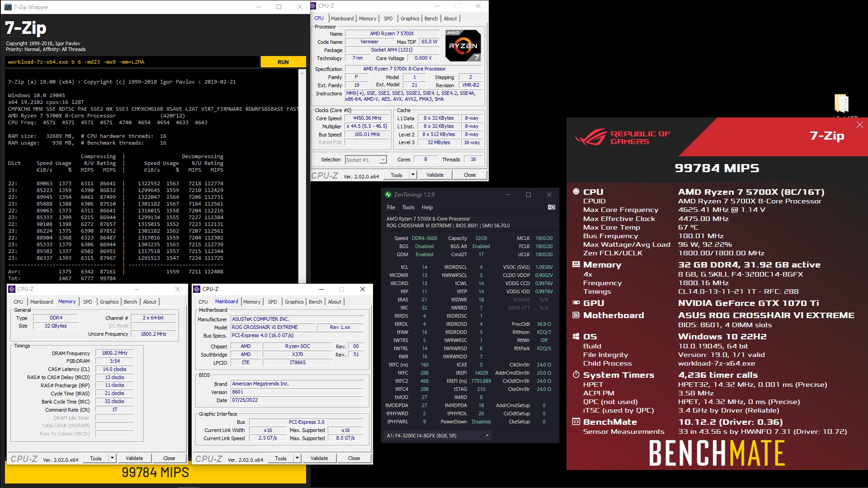Click the Ryzen logo in CPU-Z
The width and height of the screenshot is (868, 488).
point(463,46)
